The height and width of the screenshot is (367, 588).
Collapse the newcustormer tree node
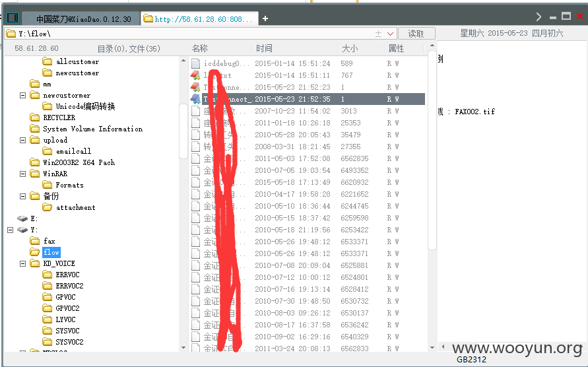22,95
